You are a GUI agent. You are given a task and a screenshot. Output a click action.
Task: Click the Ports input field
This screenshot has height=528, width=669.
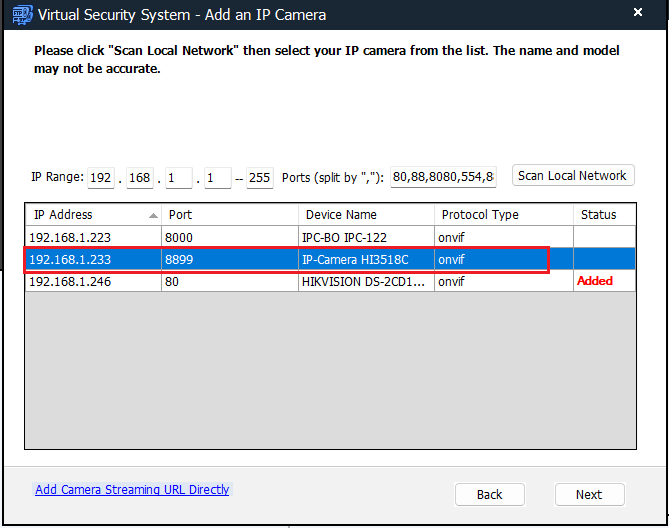click(443, 178)
